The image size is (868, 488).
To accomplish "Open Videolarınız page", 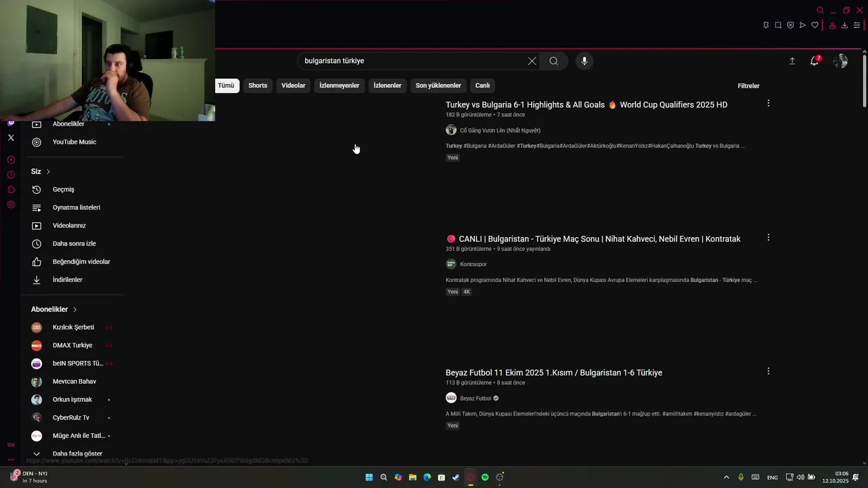I will [68, 225].
